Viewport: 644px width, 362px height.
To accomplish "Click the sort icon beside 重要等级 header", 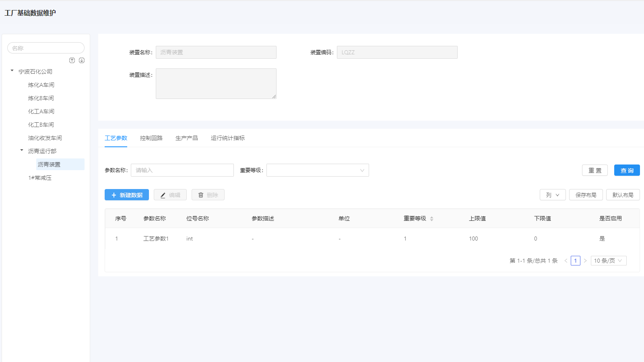I will [x=431, y=219].
